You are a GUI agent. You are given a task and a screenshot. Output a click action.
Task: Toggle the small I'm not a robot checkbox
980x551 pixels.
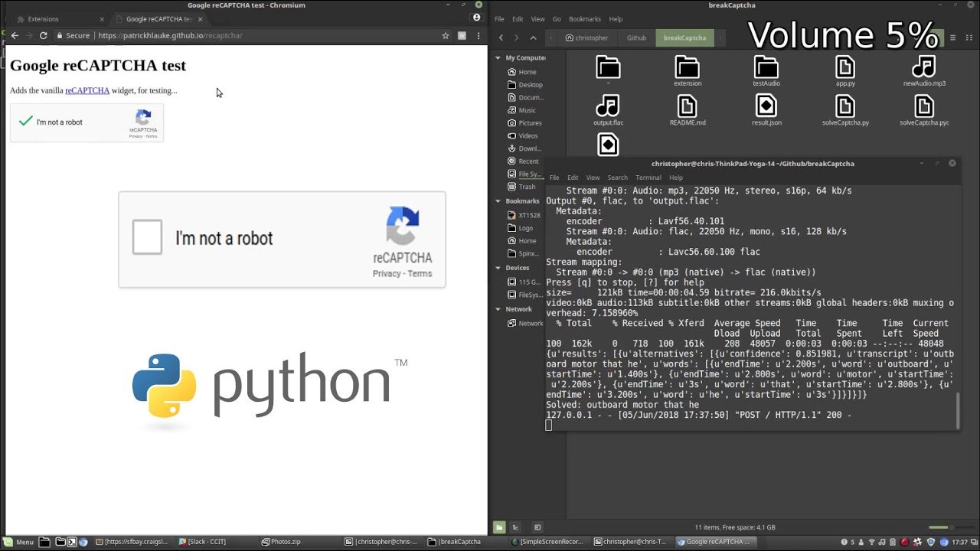coord(26,122)
